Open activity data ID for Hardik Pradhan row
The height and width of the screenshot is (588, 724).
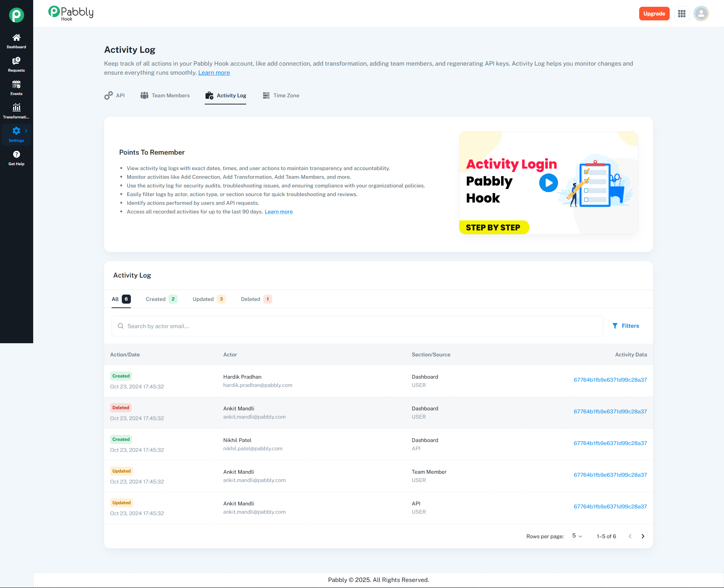pos(610,380)
